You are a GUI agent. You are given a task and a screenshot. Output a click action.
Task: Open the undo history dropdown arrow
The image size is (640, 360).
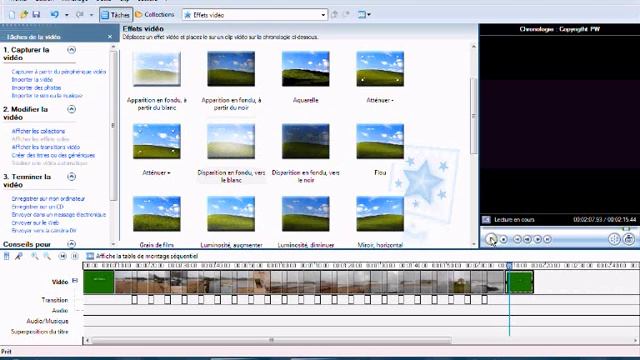(x=67, y=15)
